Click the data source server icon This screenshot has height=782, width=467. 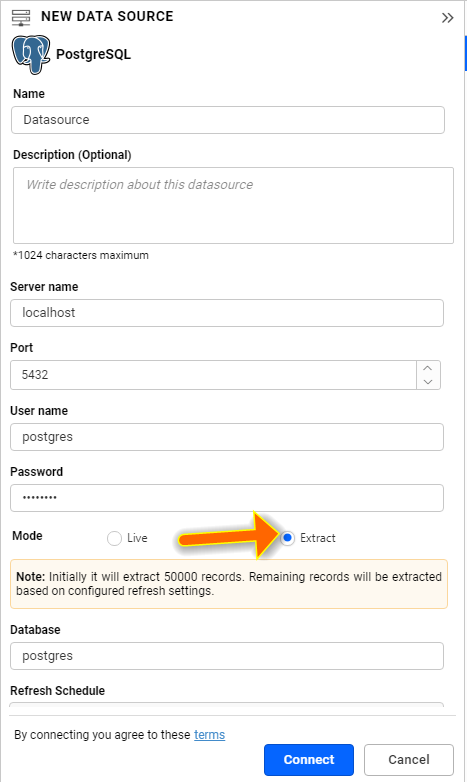click(21, 17)
